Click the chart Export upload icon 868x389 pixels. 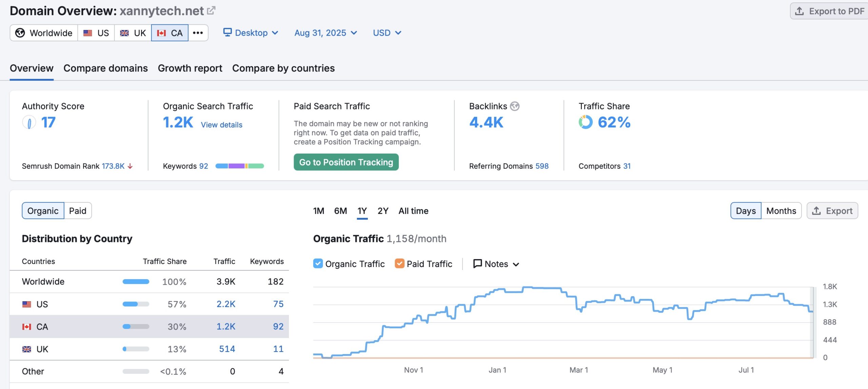tap(816, 211)
